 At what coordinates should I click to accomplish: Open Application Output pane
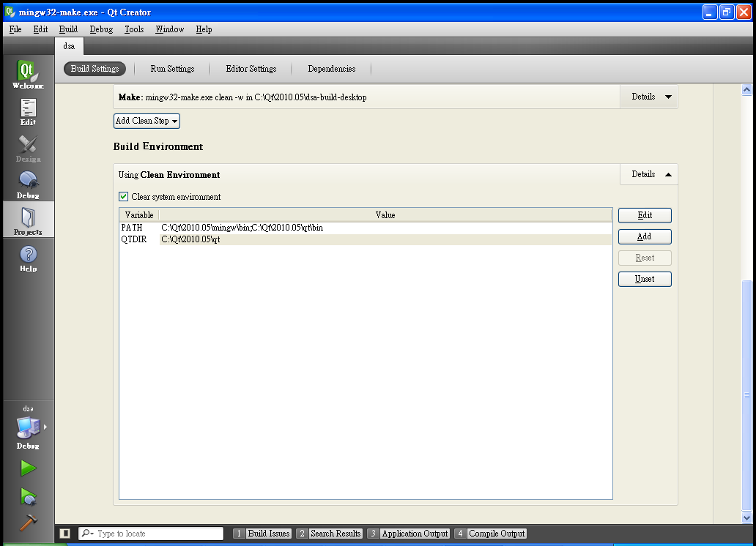coord(408,534)
